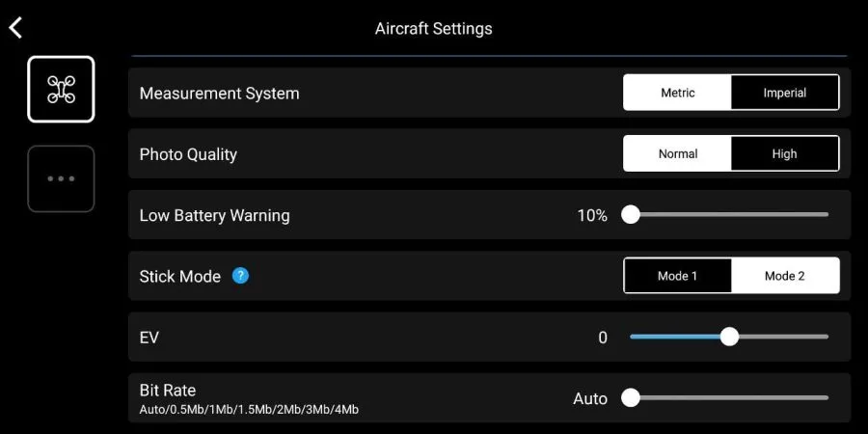Click the EV slider handle

730,337
